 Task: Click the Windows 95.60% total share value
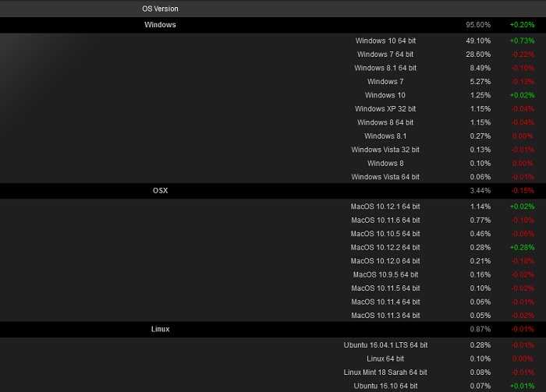click(x=479, y=25)
